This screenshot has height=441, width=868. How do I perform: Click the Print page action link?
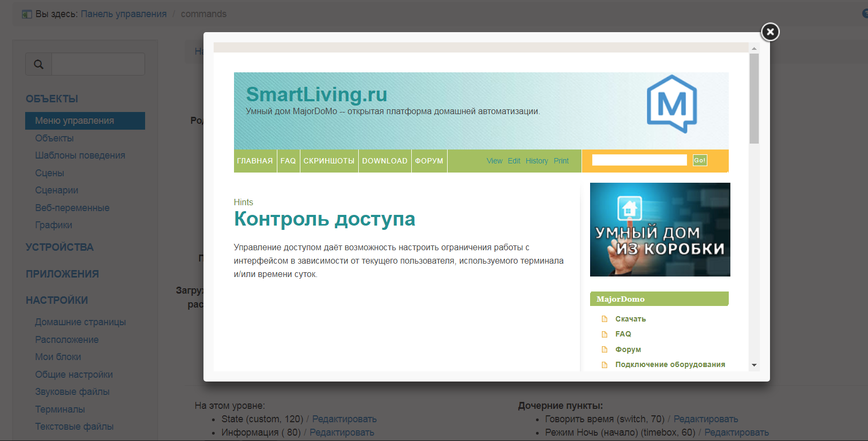561,161
